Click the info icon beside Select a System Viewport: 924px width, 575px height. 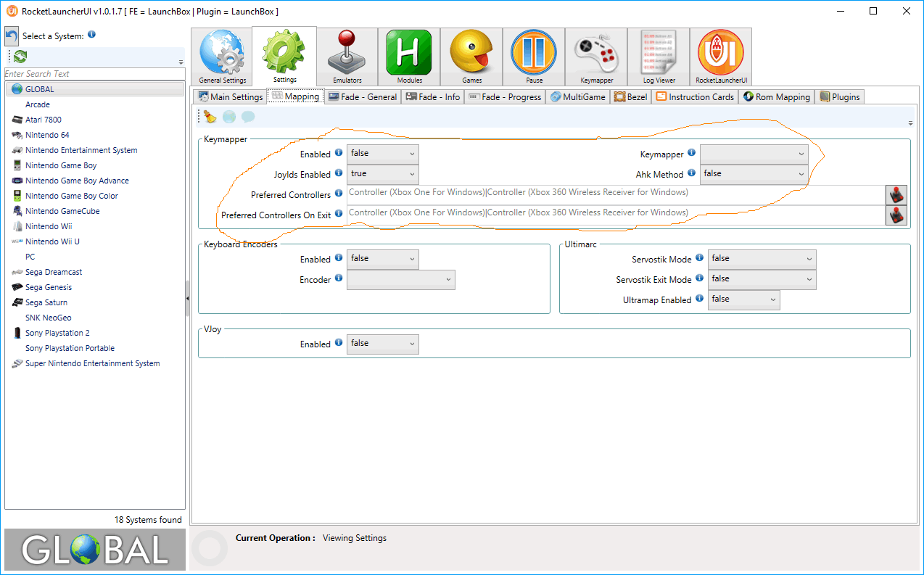pyautogui.click(x=91, y=35)
